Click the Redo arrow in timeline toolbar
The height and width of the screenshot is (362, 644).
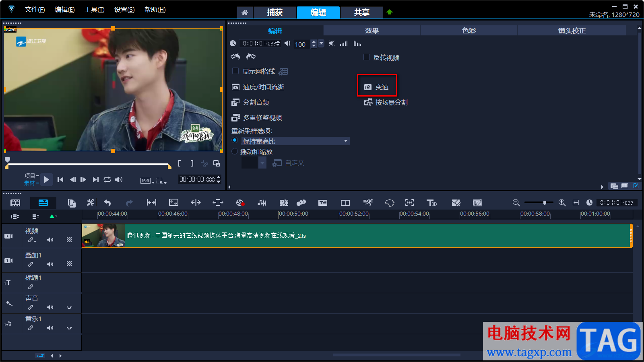tap(129, 203)
